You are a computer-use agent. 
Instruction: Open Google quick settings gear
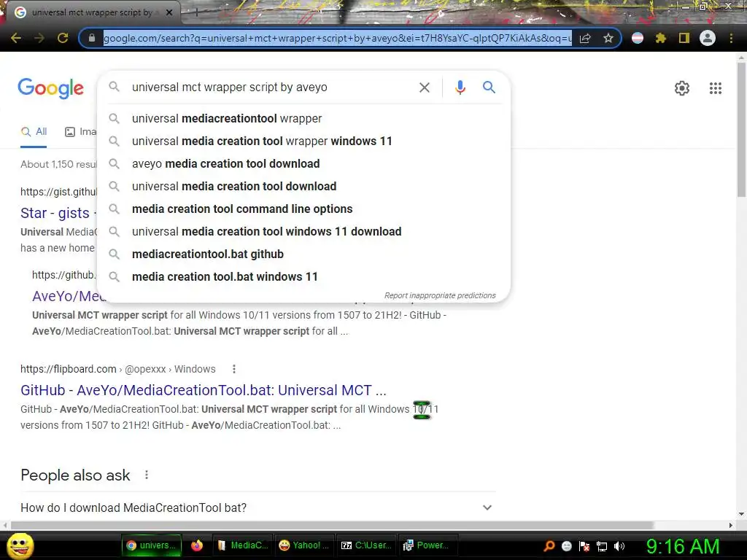[682, 88]
